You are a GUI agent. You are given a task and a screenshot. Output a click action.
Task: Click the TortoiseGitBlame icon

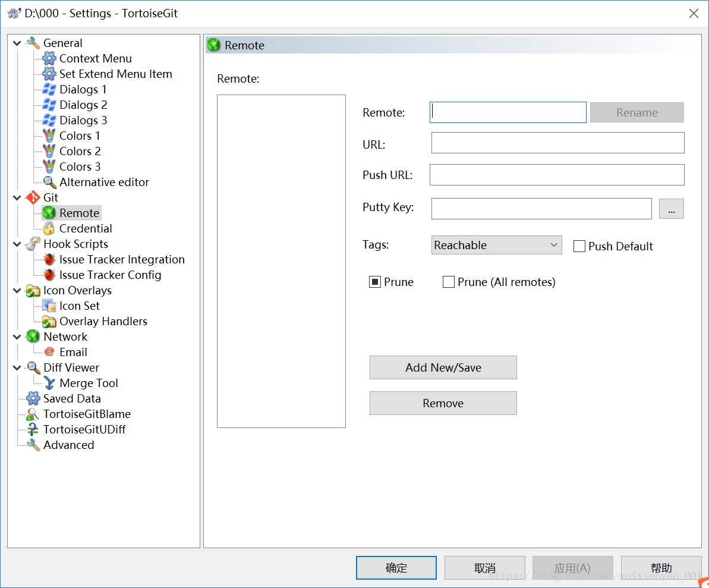(x=33, y=414)
